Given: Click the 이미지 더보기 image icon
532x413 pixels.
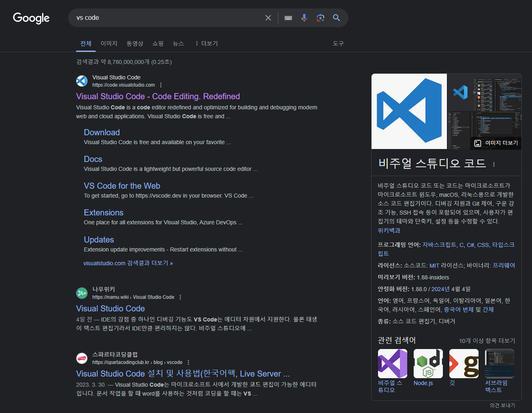Looking at the screenshot, I should (478, 143).
